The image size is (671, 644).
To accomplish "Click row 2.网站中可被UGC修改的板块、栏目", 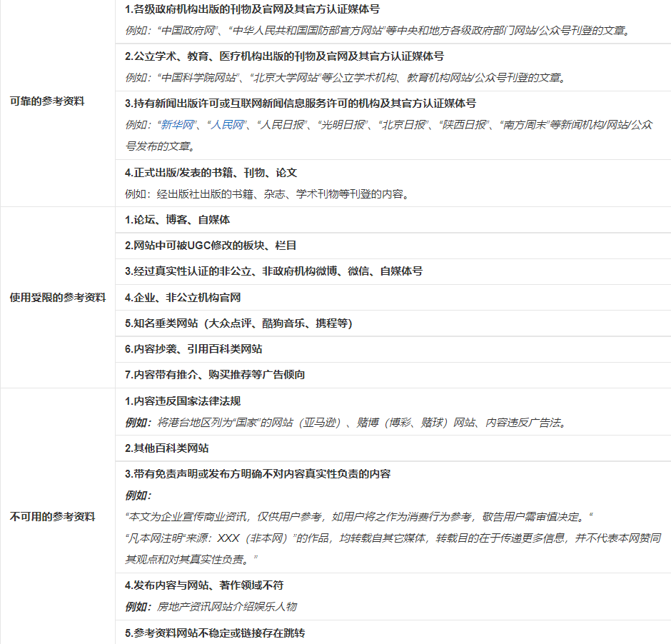I will click(393, 245).
